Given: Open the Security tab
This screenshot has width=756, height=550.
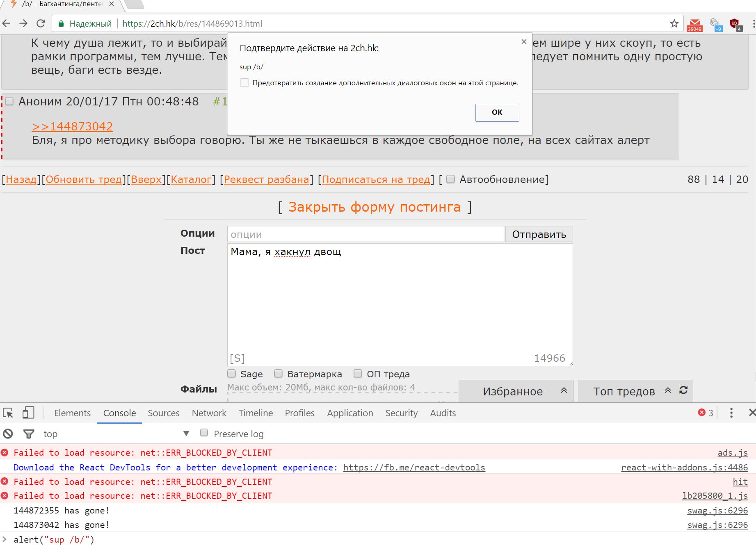Looking at the screenshot, I should click(x=402, y=413).
